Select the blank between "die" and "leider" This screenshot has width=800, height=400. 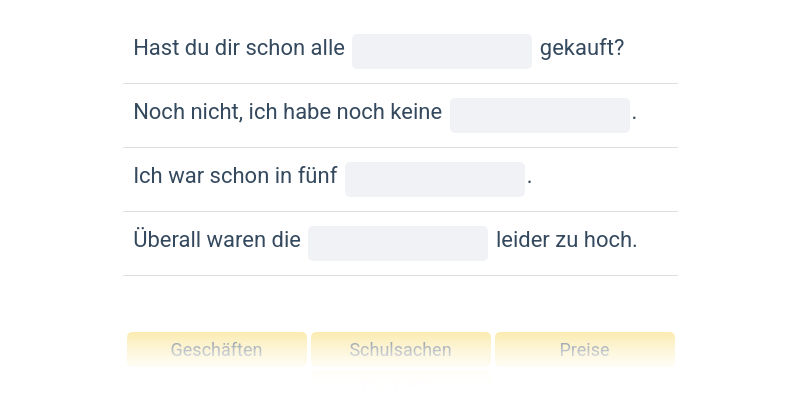397,243
